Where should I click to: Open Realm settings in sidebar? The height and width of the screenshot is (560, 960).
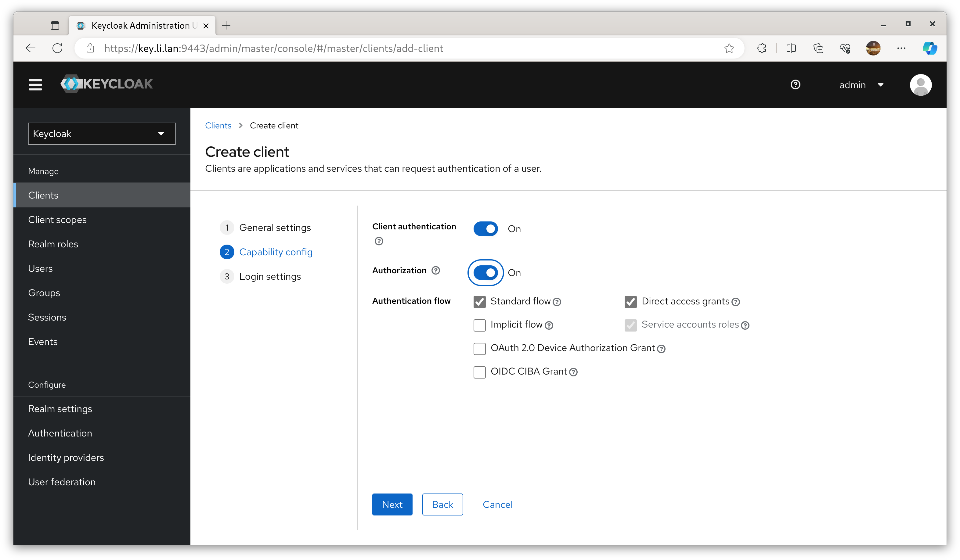click(60, 409)
